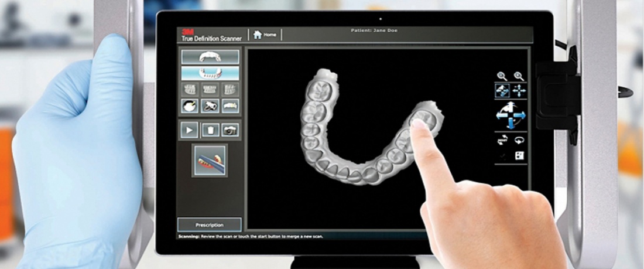Select the upper arch scan button

210,57
